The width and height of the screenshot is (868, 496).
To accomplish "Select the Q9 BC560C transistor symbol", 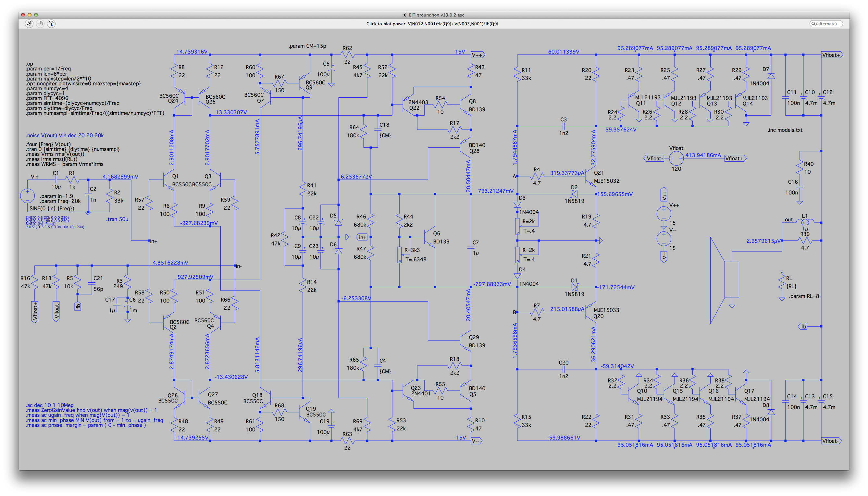I will (304, 83).
